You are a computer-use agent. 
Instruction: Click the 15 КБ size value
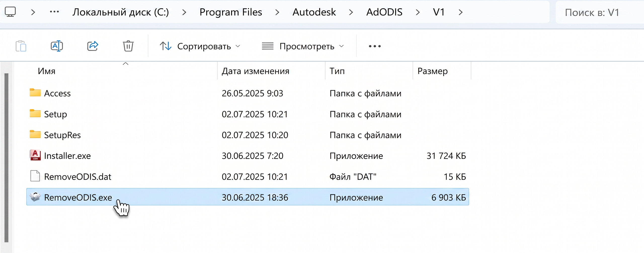455,177
